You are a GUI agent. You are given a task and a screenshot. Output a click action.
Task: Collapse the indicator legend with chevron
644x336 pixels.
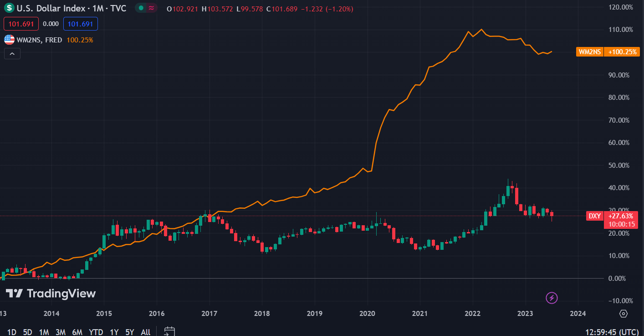(x=12, y=54)
